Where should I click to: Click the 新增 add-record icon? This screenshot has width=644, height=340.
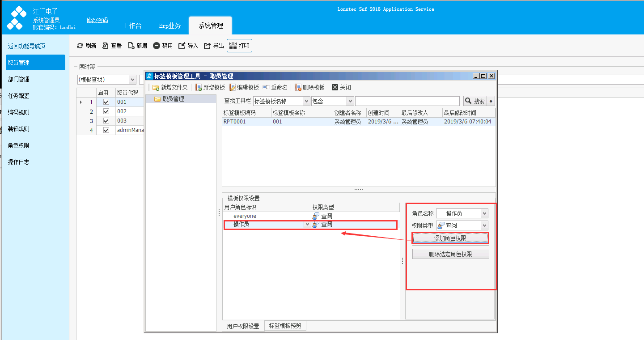click(x=131, y=46)
